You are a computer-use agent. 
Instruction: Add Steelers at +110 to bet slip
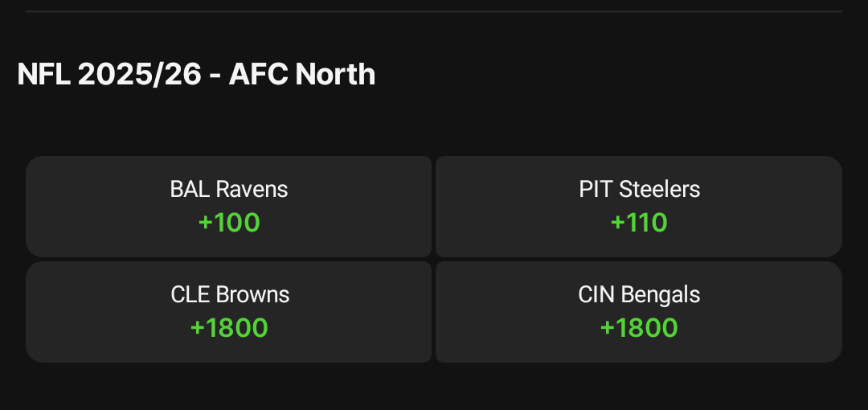pos(639,206)
